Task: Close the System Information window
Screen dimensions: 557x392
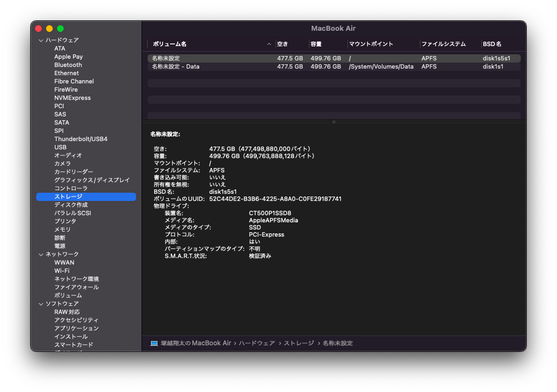Action: (39, 29)
